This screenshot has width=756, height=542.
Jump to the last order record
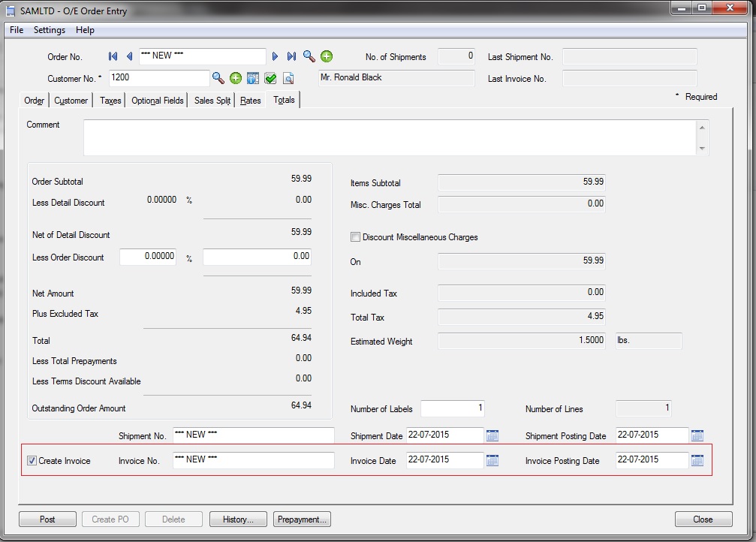pos(291,56)
